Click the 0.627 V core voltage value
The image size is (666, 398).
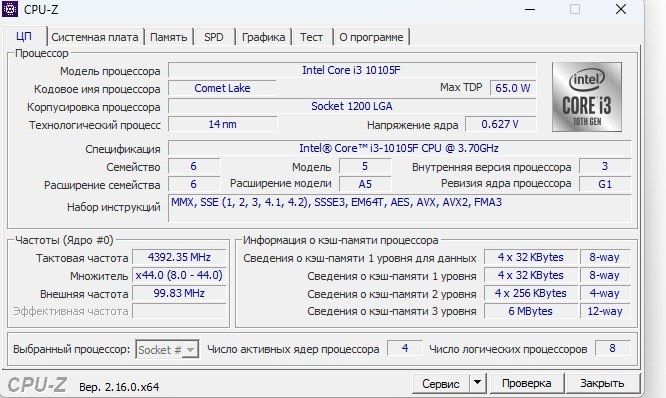coord(500,124)
